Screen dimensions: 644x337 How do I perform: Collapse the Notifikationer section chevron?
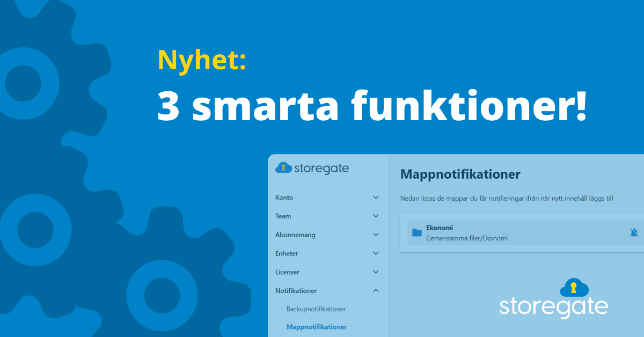pyautogui.click(x=376, y=290)
